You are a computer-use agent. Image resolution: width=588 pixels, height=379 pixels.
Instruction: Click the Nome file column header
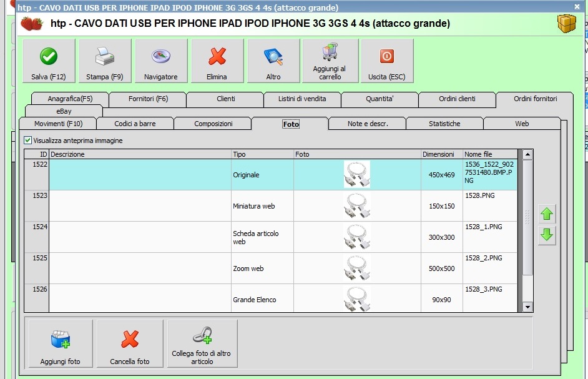point(490,154)
